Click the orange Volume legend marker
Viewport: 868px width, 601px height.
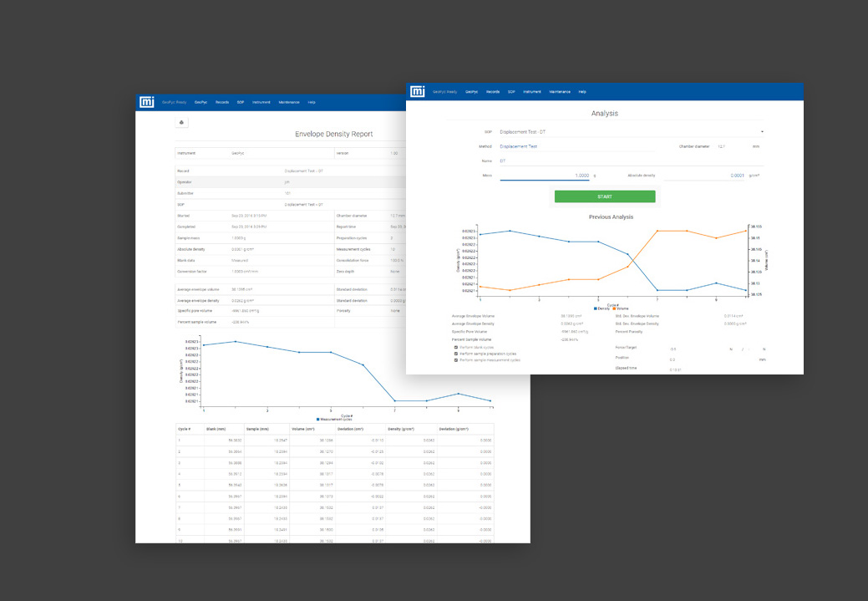click(x=616, y=308)
